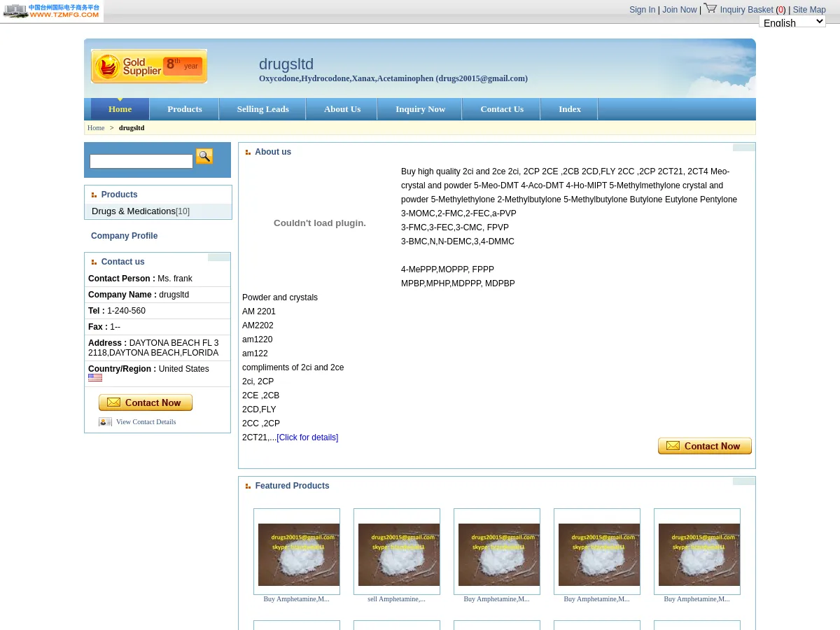This screenshot has height=630, width=840.
Task: Click the shopping cart Inquiry Basket icon
Action: click(710, 8)
